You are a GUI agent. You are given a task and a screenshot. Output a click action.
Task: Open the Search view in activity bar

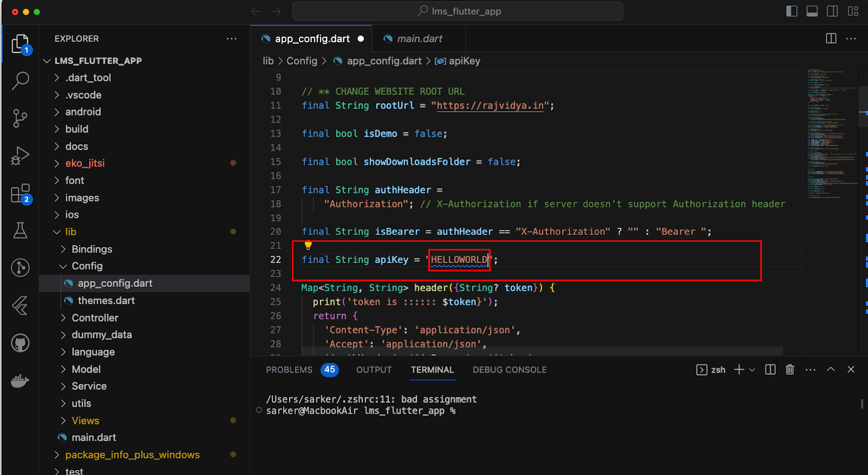(21, 80)
